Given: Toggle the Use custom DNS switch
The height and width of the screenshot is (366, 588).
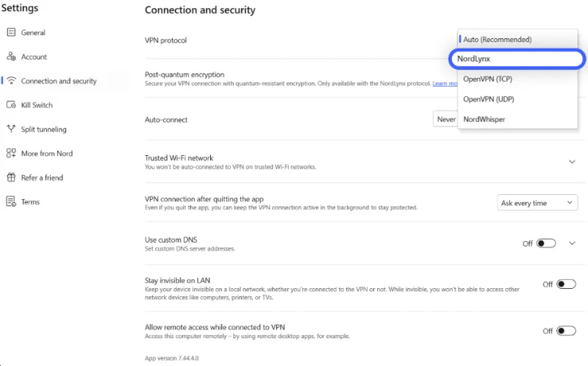Looking at the screenshot, I should point(546,243).
